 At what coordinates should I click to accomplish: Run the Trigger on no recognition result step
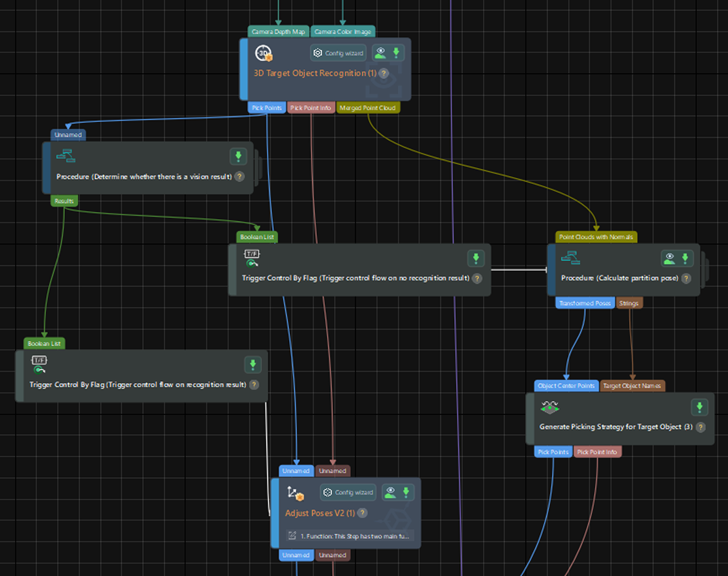click(475, 259)
